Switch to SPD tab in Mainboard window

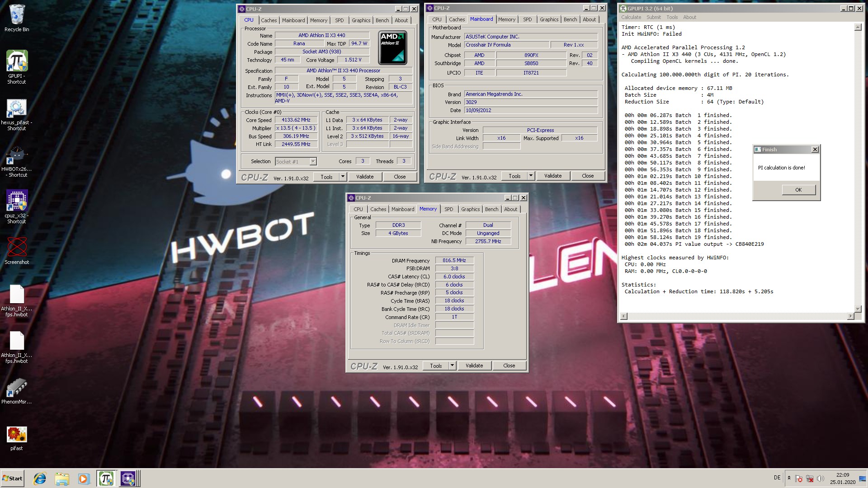[x=527, y=19]
